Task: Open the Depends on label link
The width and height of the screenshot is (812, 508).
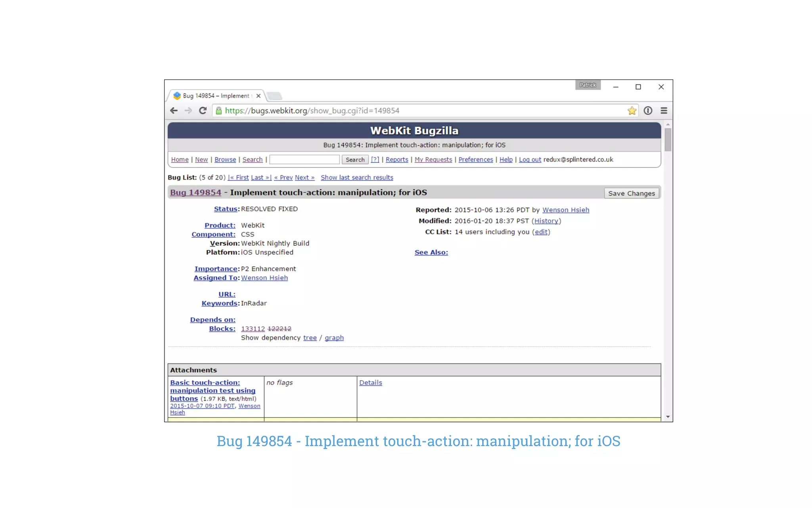Action: 213,320
